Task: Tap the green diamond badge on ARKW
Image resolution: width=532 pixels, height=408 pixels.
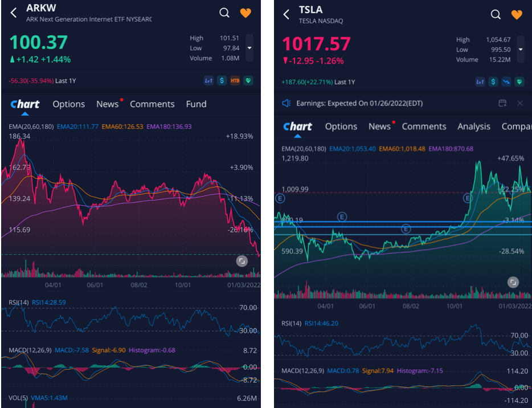Action: pyautogui.click(x=248, y=81)
